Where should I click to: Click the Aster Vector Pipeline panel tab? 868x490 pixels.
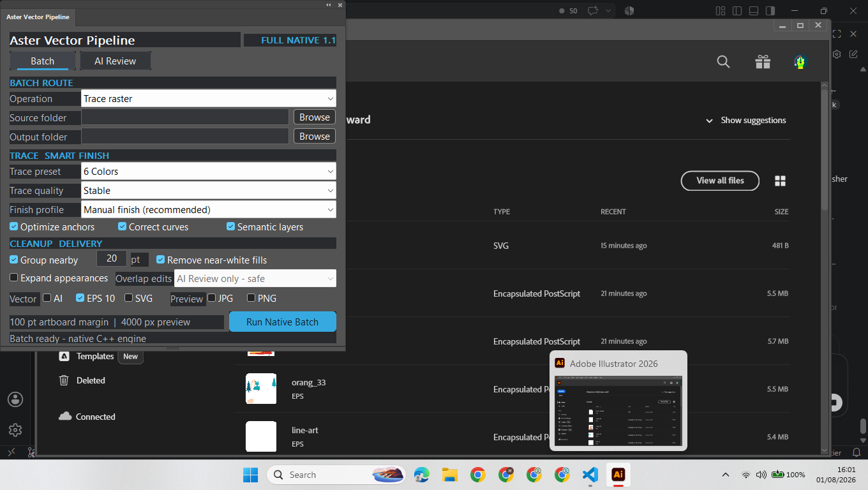tap(38, 17)
